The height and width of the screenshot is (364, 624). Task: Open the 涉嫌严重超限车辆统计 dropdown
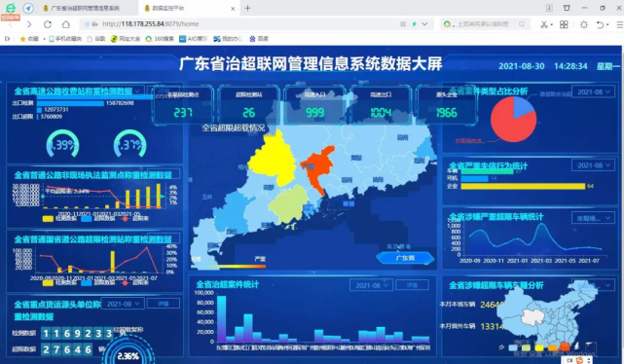click(x=593, y=218)
